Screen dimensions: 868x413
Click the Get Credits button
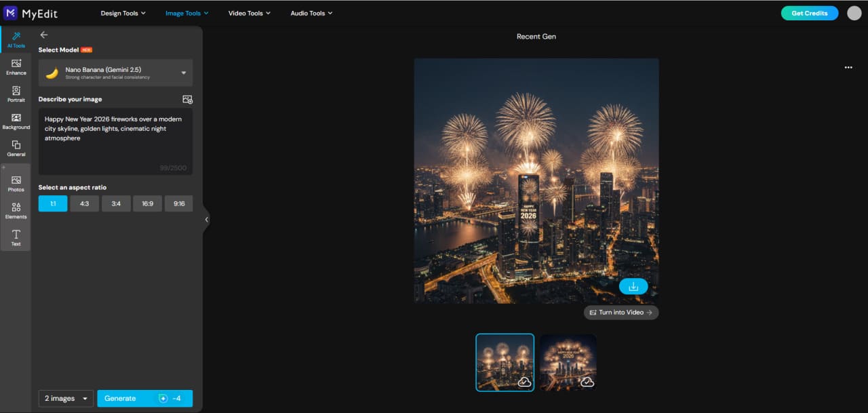(809, 12)
